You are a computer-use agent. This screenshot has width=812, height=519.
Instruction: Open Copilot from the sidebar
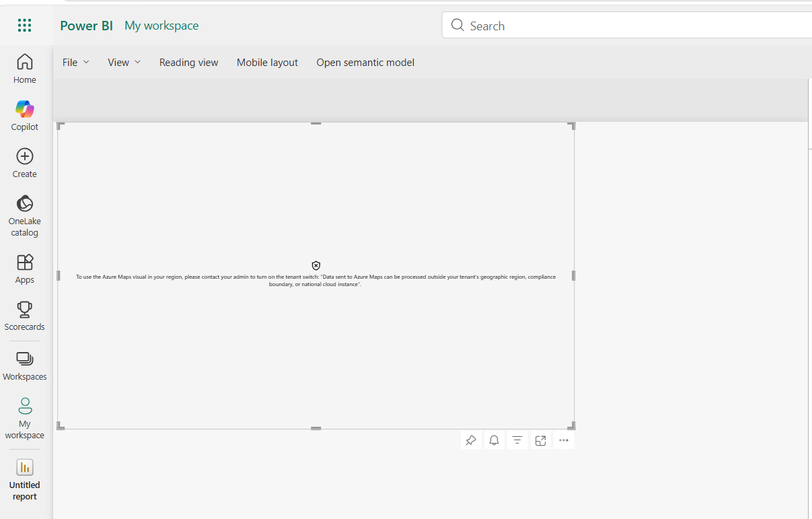click(x=25, y=116)
